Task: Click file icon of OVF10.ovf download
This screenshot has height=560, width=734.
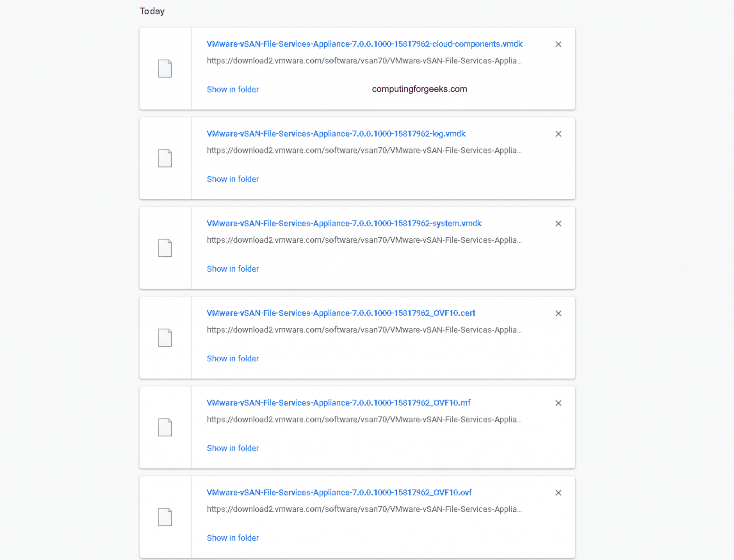Action: coord(165,517)
